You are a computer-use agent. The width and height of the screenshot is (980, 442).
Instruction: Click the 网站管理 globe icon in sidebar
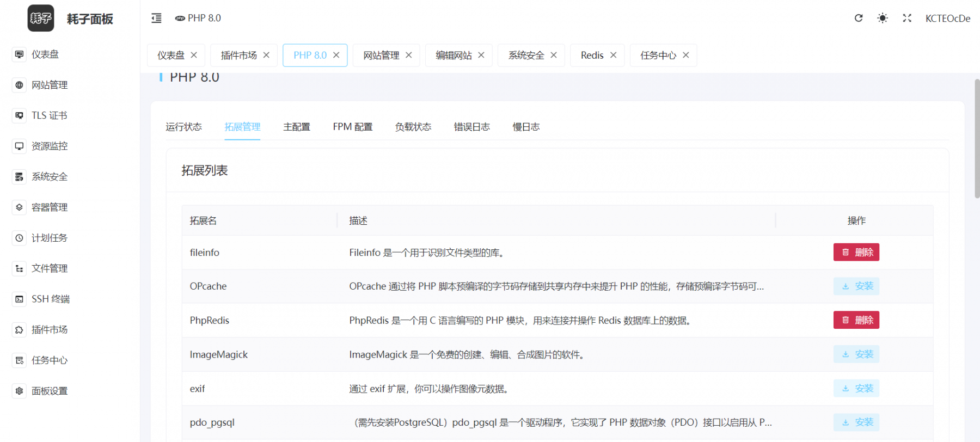[x=20, y=85]
